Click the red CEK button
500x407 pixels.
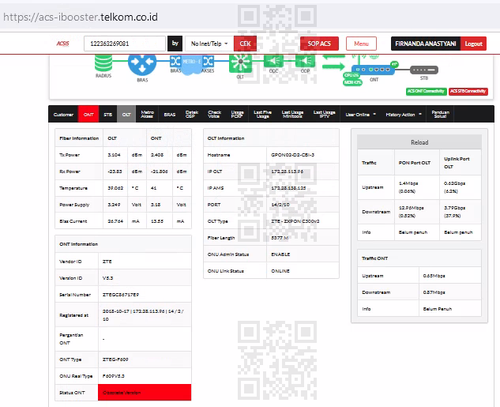pyautogui.click(x=245, y=44)
